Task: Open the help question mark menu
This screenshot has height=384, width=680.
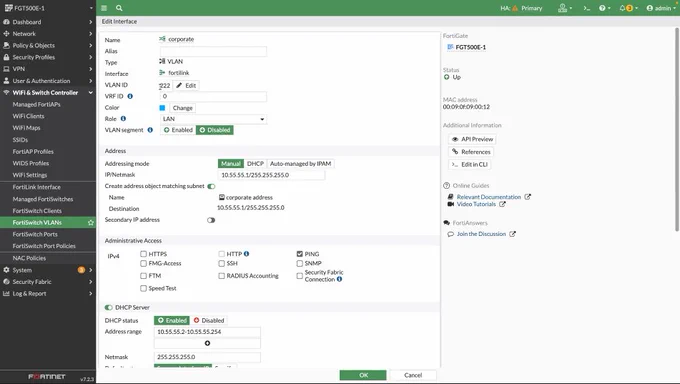Action: coord(604,8)
